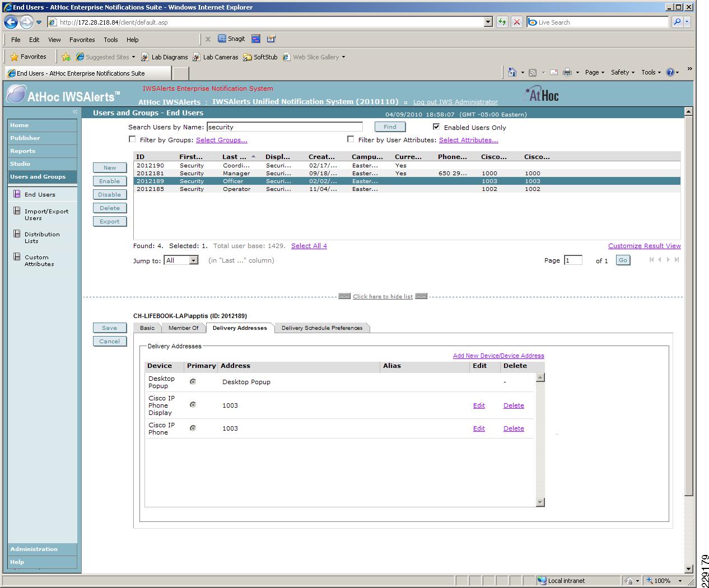This screenshot has height=588, width=709.
Task: Click the Live Search magnifier button
Action: [x=677, y=22]
